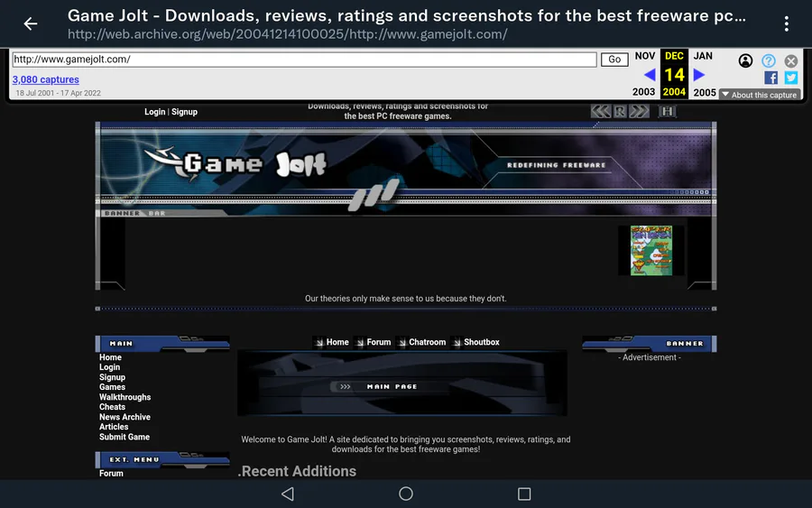Select highlighted year 2004 in timeline

(x=674, y=92)
